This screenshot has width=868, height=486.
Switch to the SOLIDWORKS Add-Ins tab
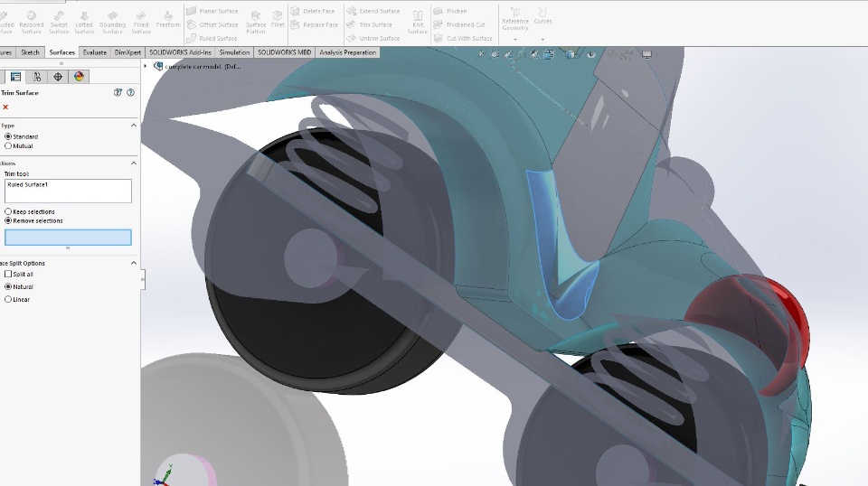[x=181, y=52]
